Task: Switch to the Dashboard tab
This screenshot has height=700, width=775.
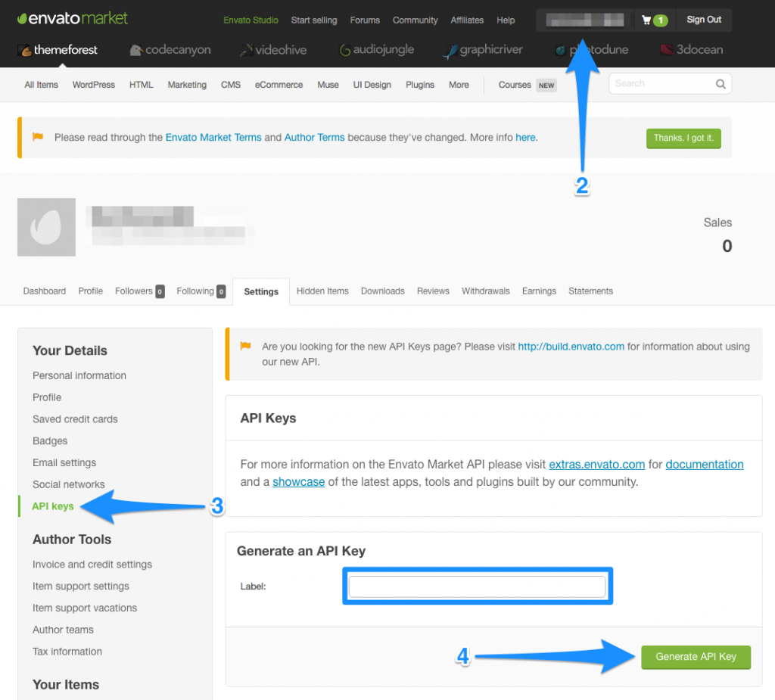Action: pyautogui.click(x=45, y=291)
